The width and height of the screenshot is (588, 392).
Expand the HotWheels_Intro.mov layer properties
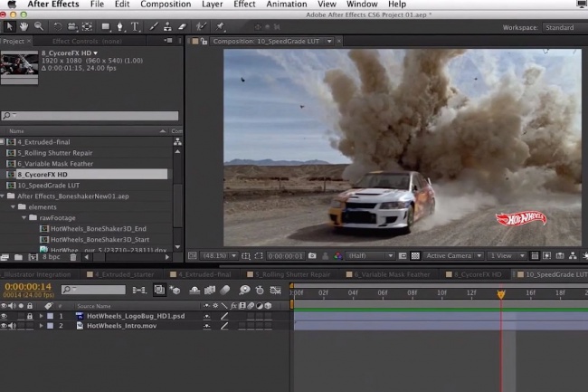point(41,326)
